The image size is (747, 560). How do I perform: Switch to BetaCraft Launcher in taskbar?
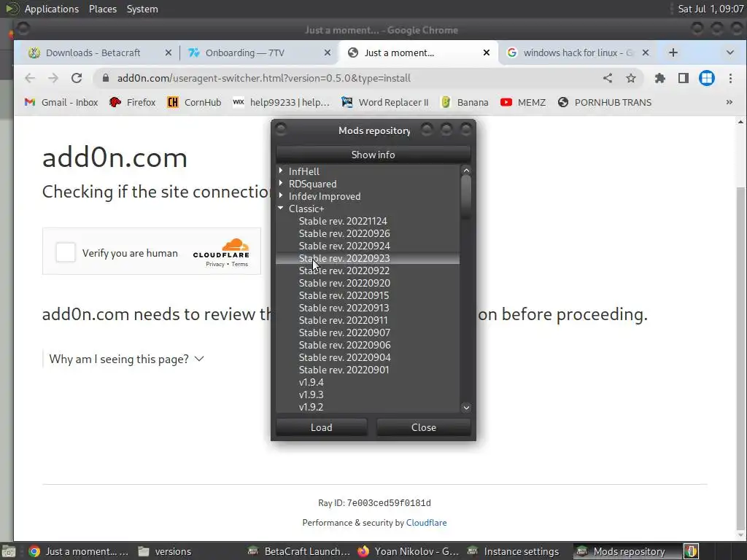(299, 551)
